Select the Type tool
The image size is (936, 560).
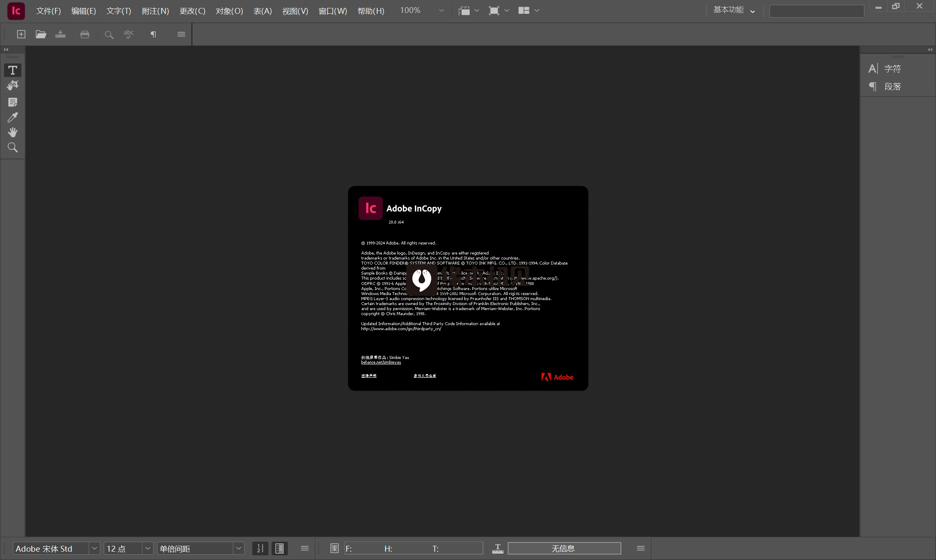coord(13,70)
